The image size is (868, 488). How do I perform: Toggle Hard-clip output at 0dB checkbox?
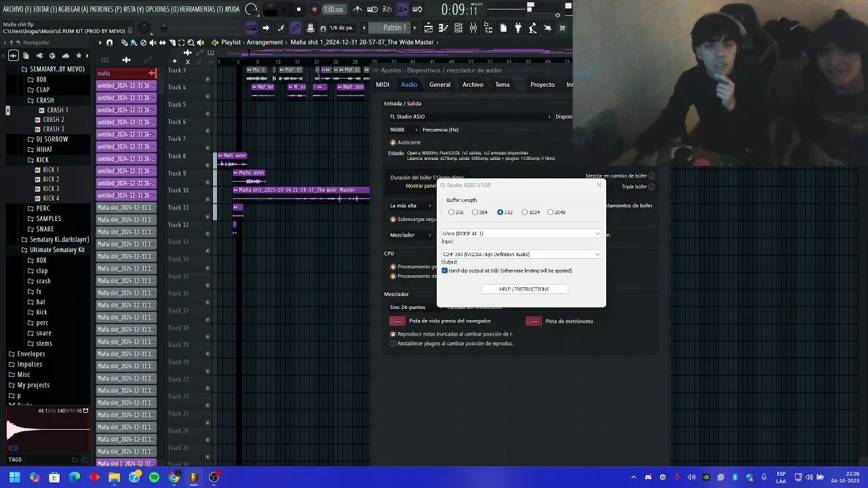[x=445, y=270]
